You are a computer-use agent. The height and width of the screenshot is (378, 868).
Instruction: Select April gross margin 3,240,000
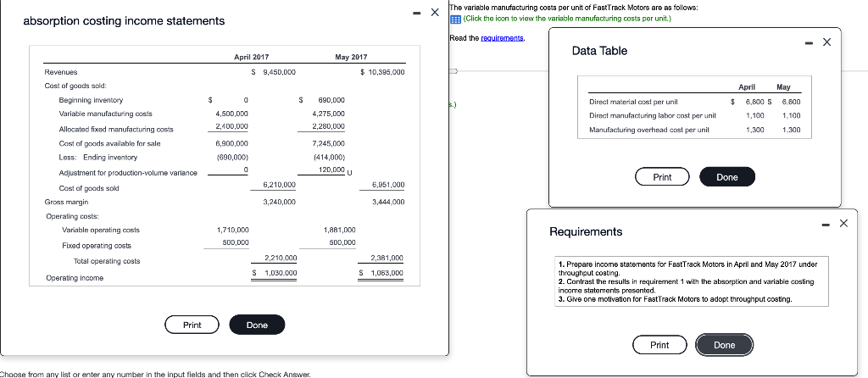pos(279,202)
